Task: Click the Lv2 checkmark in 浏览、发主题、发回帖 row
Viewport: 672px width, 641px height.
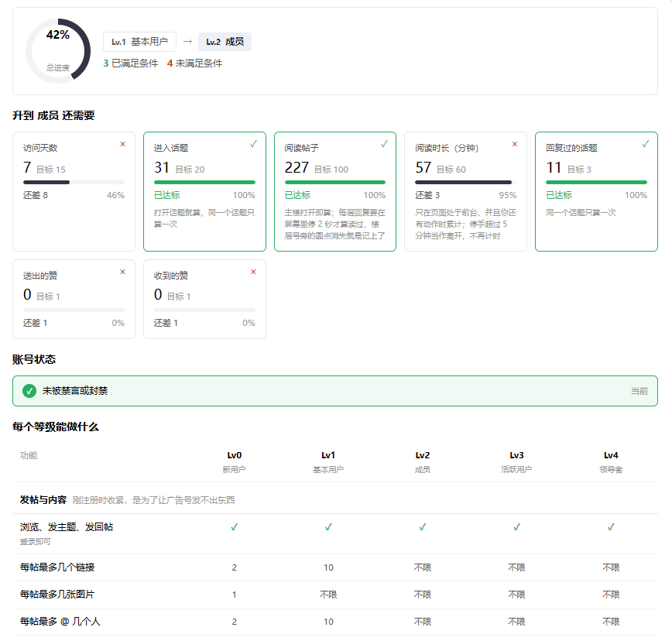Action: point(423,527)
